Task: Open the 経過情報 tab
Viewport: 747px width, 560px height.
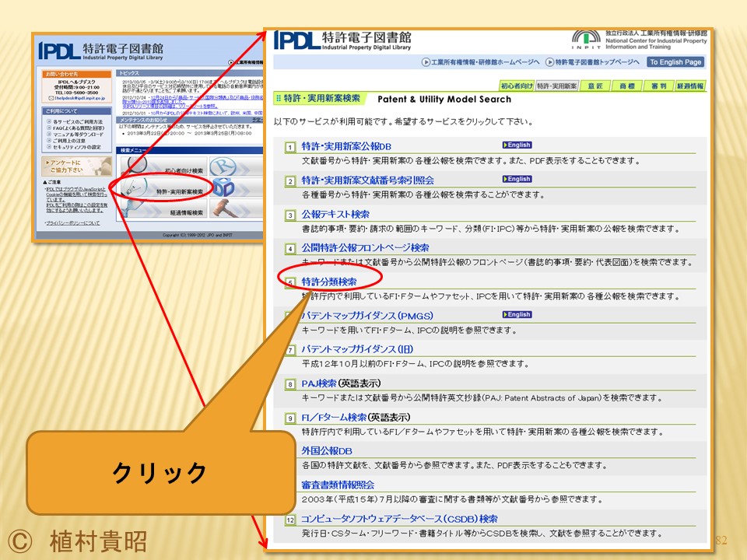Action: tap(690, 86)
